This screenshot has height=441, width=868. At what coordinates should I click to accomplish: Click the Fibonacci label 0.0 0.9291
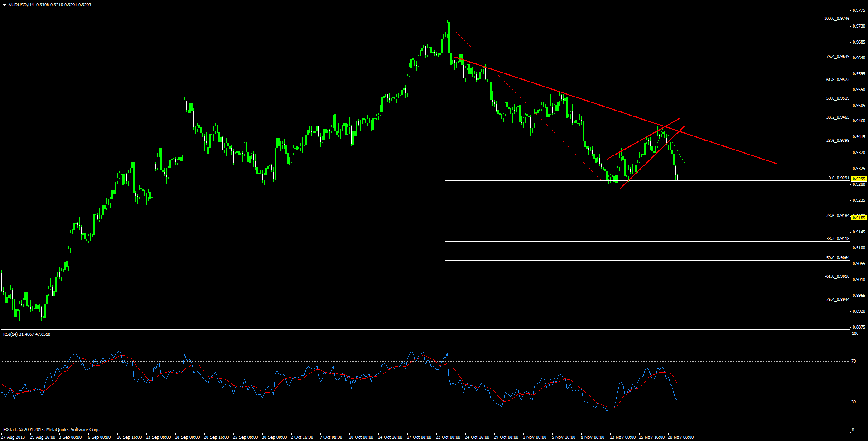coord(839,178)
